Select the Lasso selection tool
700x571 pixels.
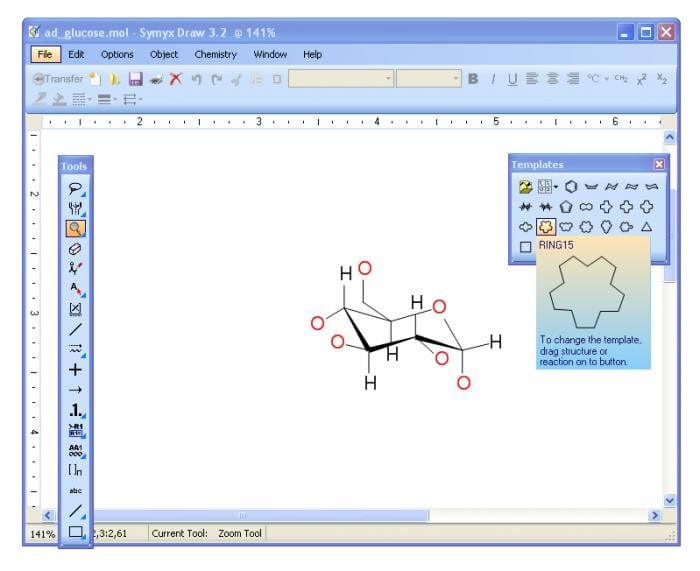tap(75, 187)
